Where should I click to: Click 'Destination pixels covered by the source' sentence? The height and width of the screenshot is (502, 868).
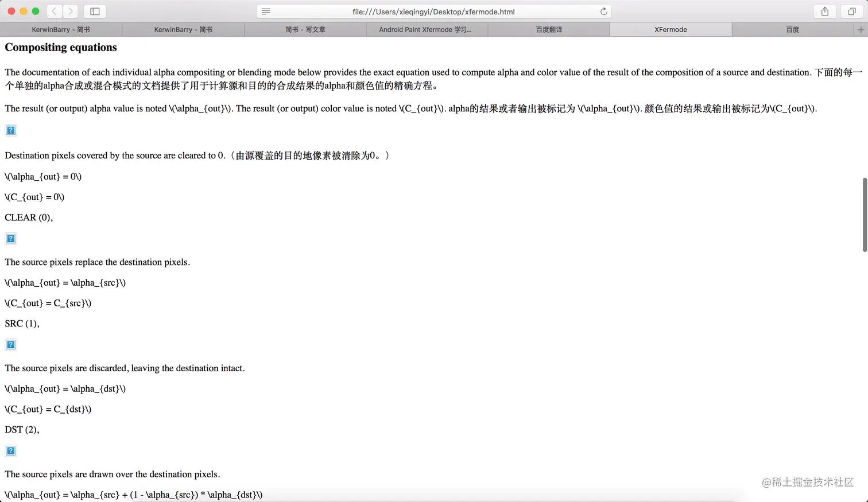197,155
